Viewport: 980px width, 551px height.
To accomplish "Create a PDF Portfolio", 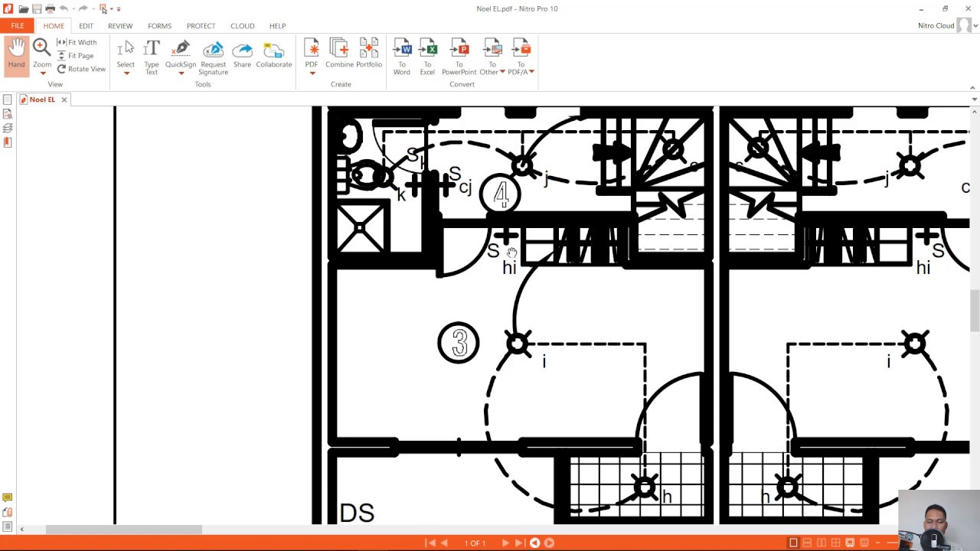I will click(x=369, y=54).
